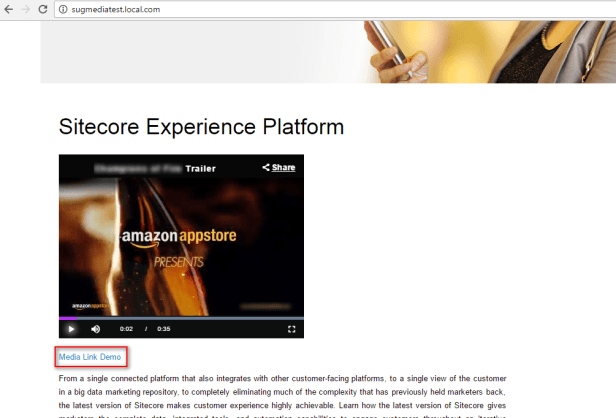Enter fullscreen on the video player
The image size is (616, 418).
pyautogui.click(x=292, y=329)
